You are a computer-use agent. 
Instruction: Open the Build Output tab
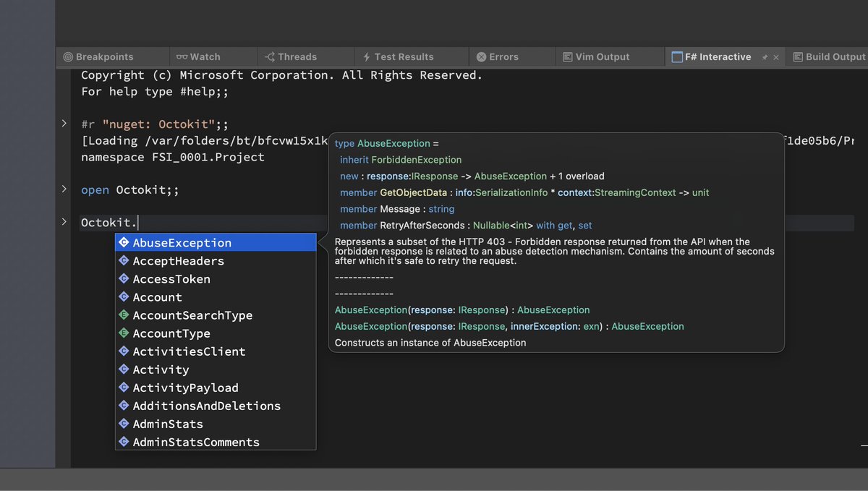click(828, 56)
